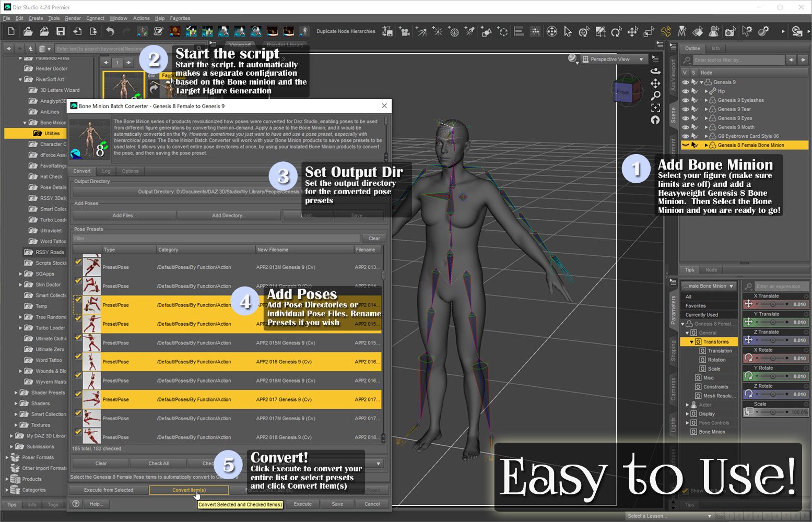Image resolution: width=812 pixels, height=522 pixels.
Task: Click the Export icon in the toolbar
Action: tap(93, 32)
